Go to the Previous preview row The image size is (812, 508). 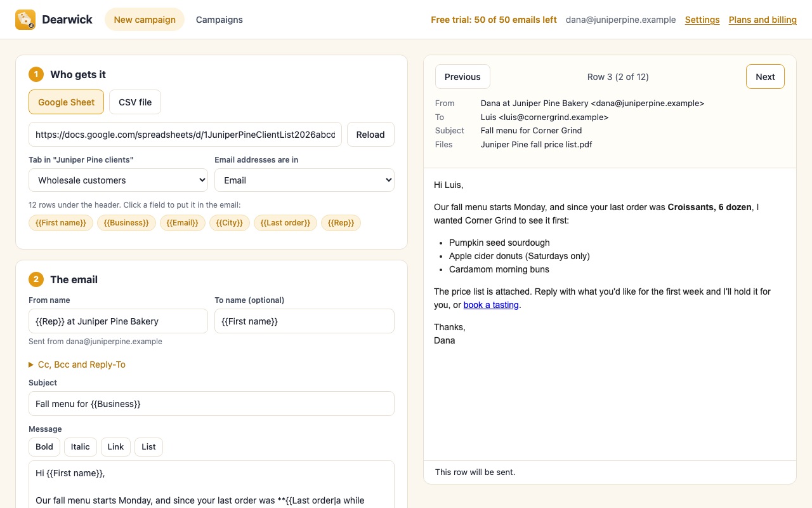pyautogui.click(x=462, y=76)
